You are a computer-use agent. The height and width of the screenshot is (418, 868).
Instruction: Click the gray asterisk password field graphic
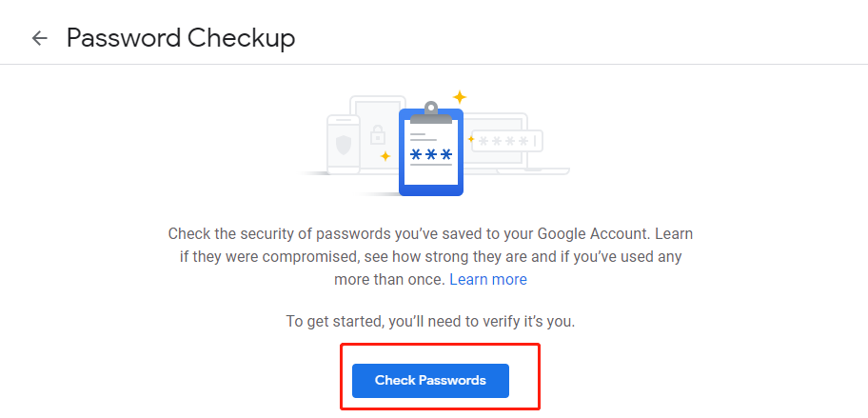coord(507,141)
